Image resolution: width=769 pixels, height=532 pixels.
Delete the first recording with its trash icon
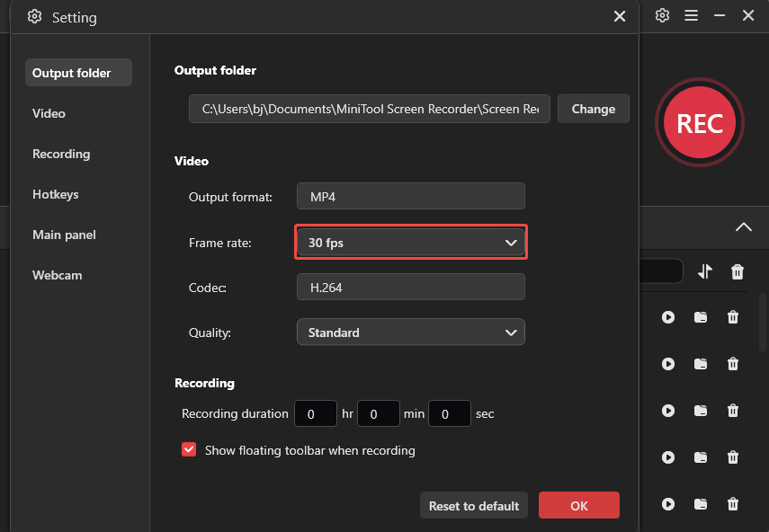click(733, 317)
